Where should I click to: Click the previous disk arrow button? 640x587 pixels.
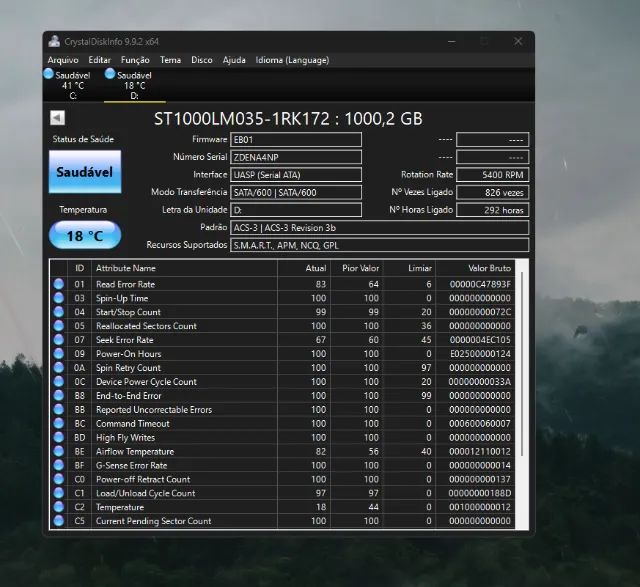[x=58, y=118]
